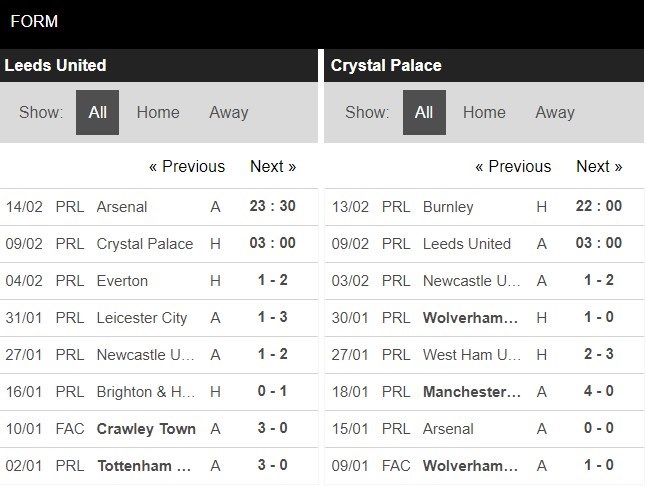The width and height of the screenshot is (646, 486).
Task: Switch Leeds United form to Home
Action: pyautogui.click(x=158, y=112)
